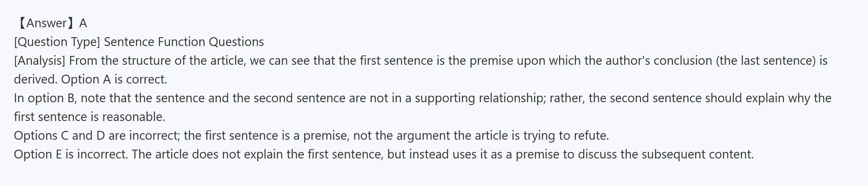Click "Options C and D are incorrect" text

click(x=96, y=135)
